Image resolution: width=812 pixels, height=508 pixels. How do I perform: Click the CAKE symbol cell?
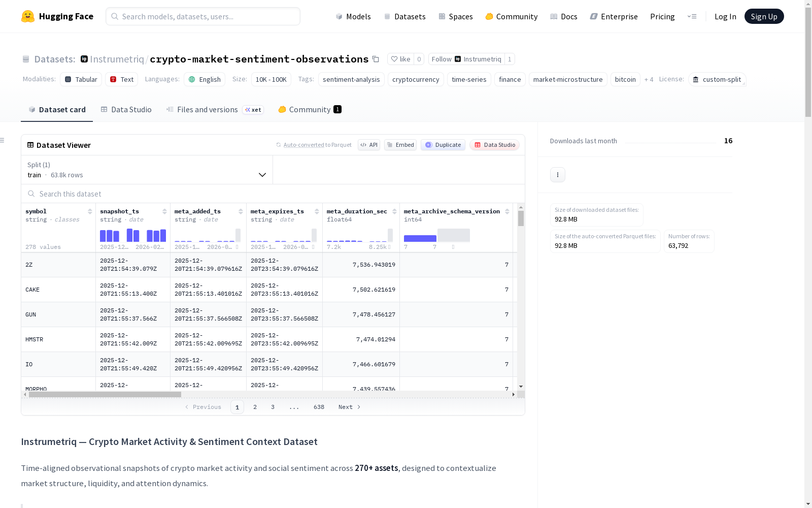coord(58,290)
